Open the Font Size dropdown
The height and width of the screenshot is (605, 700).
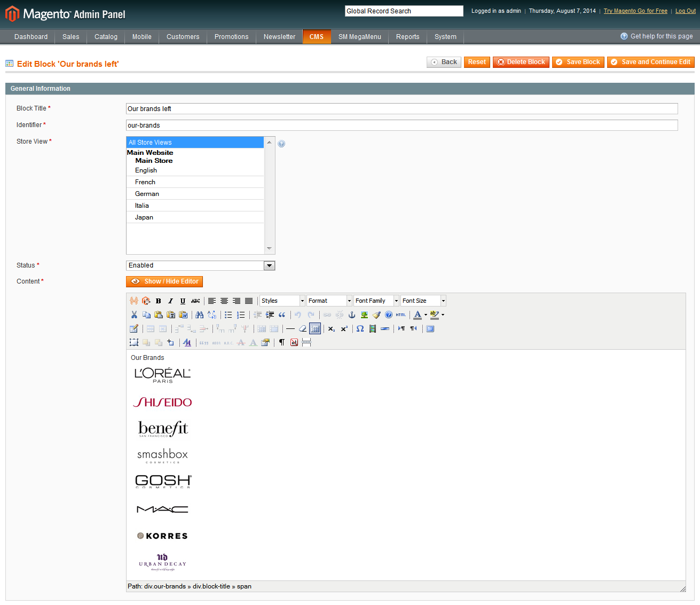pyautogui.click(x=423, y=301)
